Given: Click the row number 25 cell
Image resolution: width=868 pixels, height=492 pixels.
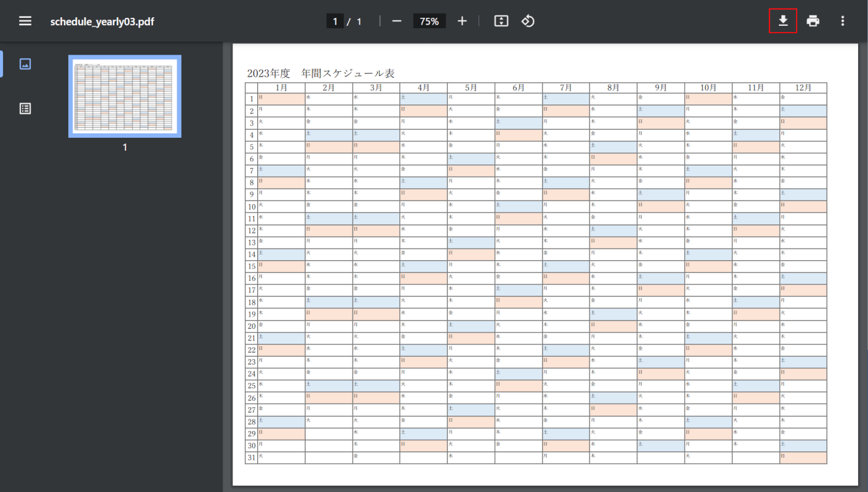Looking at the screenshot, I should point(251,386).
